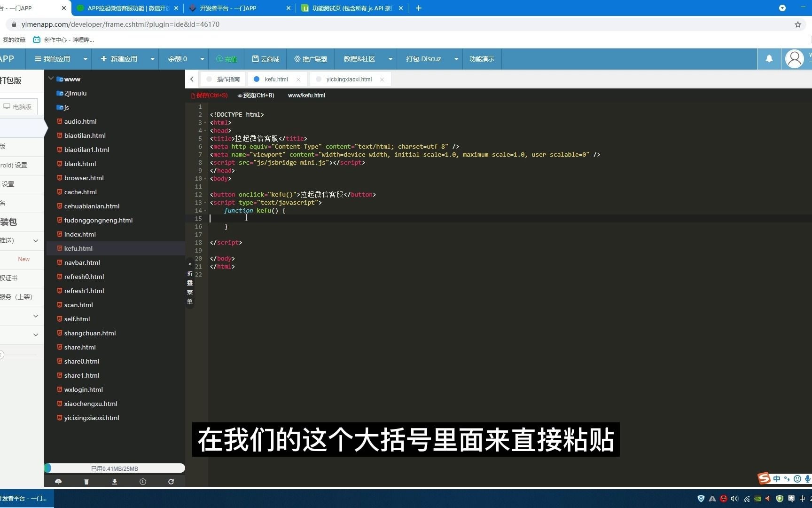Download files via the download arrow icon

114,482
